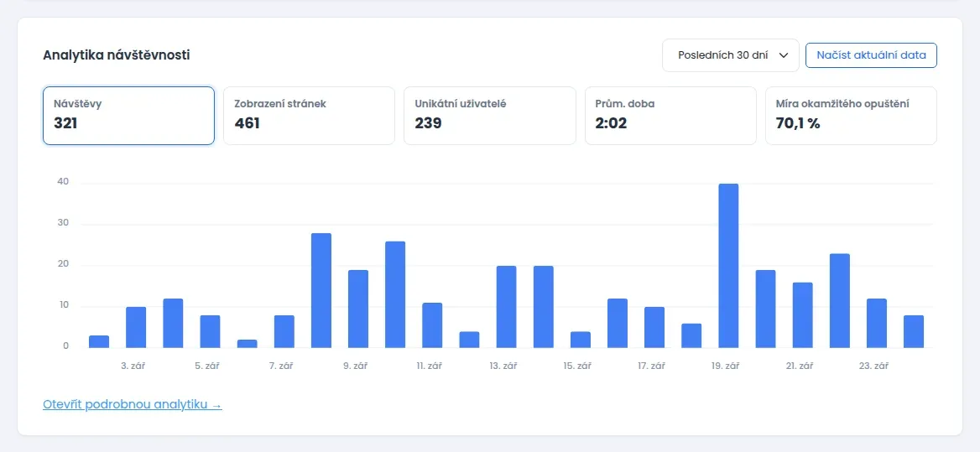
Task: Click the 17. zář axis label
Action: 651,366
